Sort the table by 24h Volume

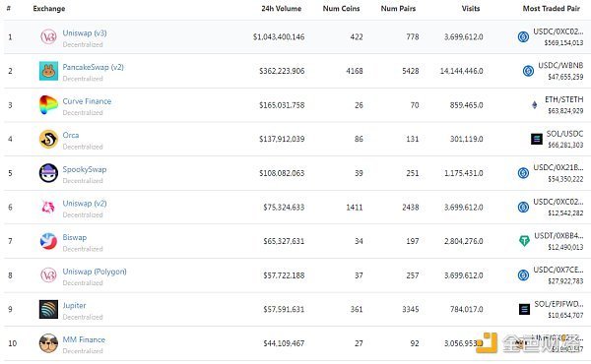tap(281, 8)
